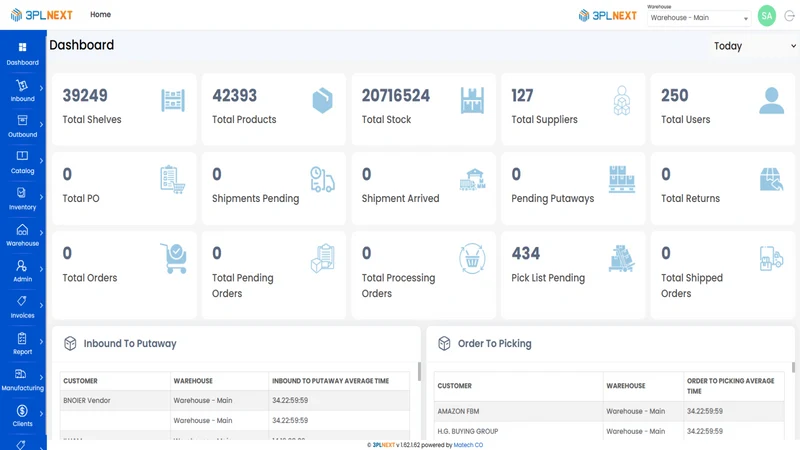This screenshot has width=800, height=450.
Task: Open the Invoices sidebar icon
Action: (21, 302)
